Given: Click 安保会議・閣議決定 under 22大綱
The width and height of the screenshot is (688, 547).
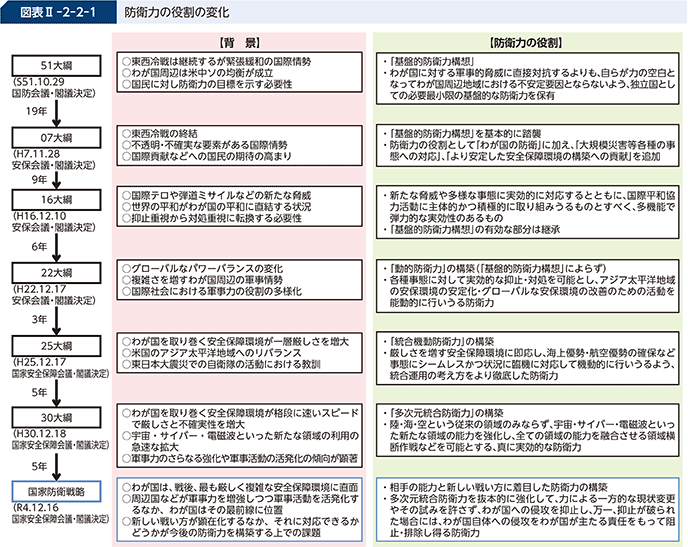Looking at the screenshot, I should [54, 300].
